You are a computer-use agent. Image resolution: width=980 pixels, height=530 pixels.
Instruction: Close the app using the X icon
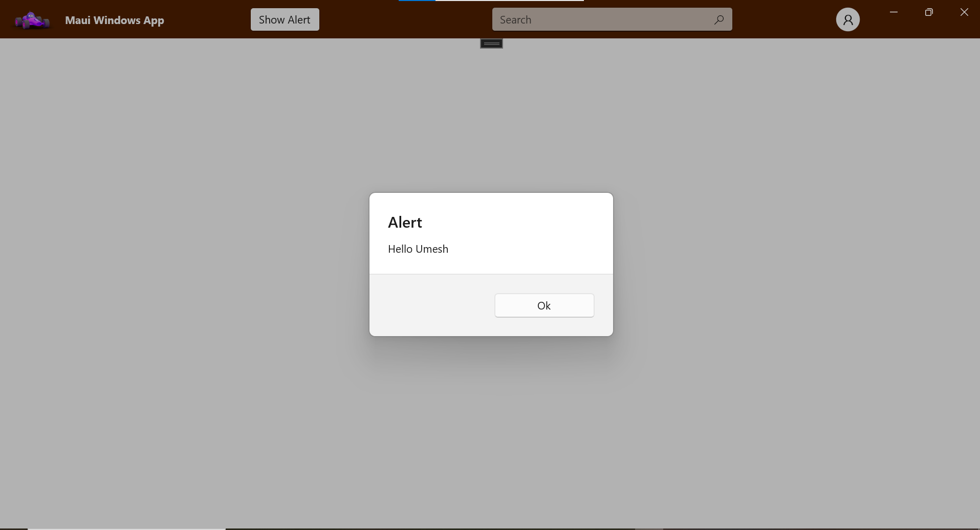tap(964, 12)
